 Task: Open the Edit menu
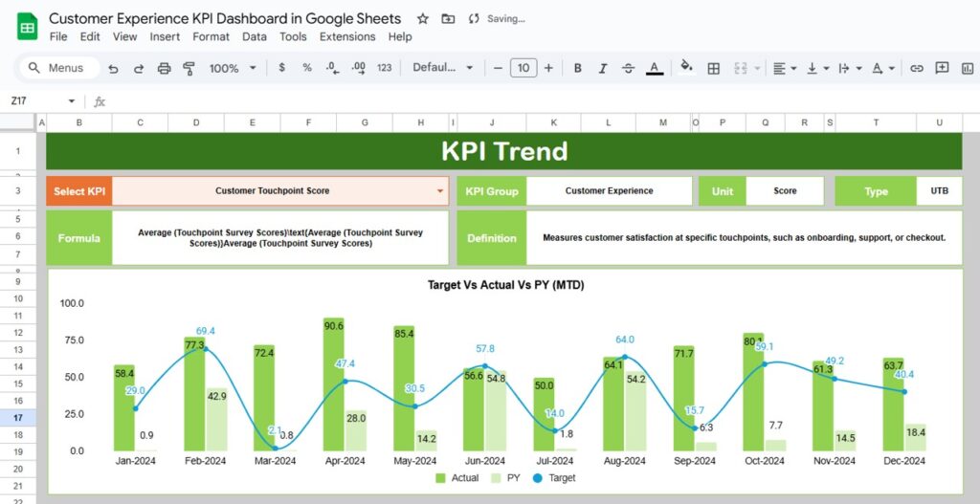[x=90, y=37]
